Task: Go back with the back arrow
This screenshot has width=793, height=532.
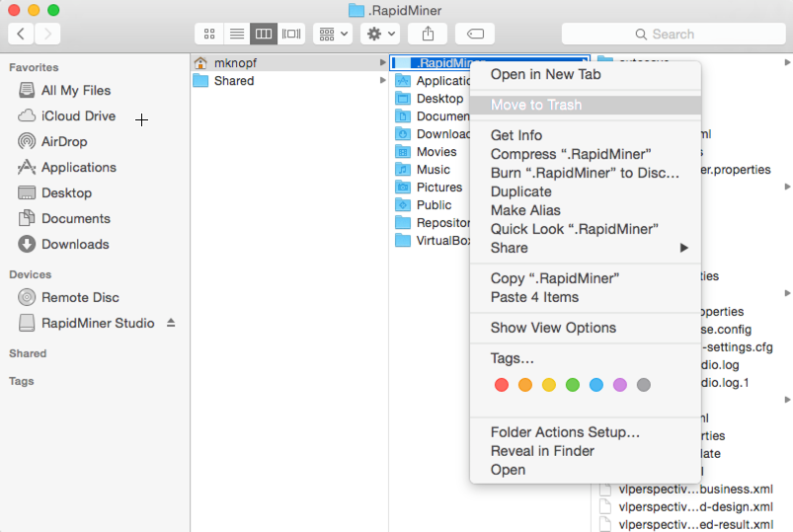Action: pyautogui.click(x=21, y=34)
